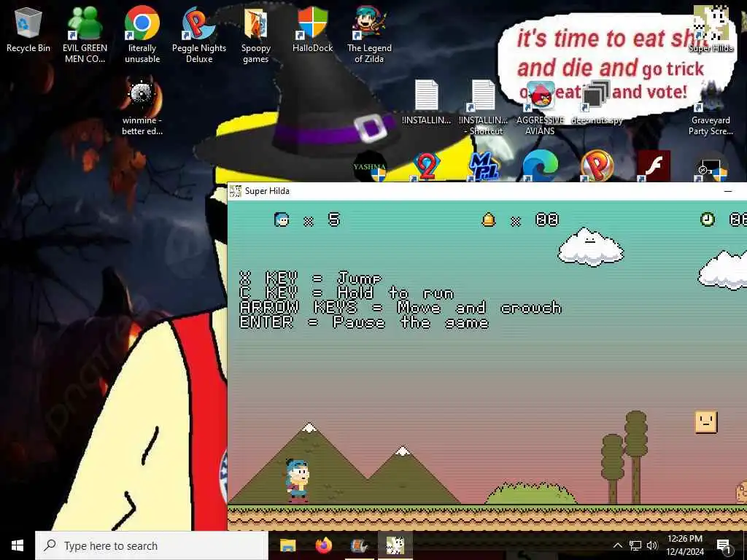Click the Super Hilda title bar icon
This screenshot has width=747, height=560.
[236, 191]
